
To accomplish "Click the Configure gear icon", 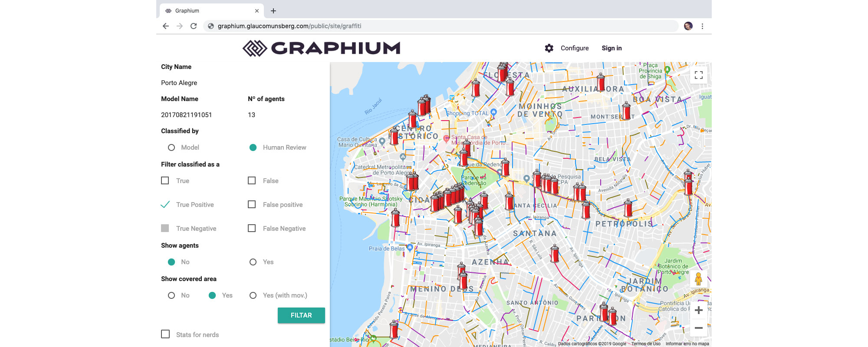I will (x=549, y=48).
